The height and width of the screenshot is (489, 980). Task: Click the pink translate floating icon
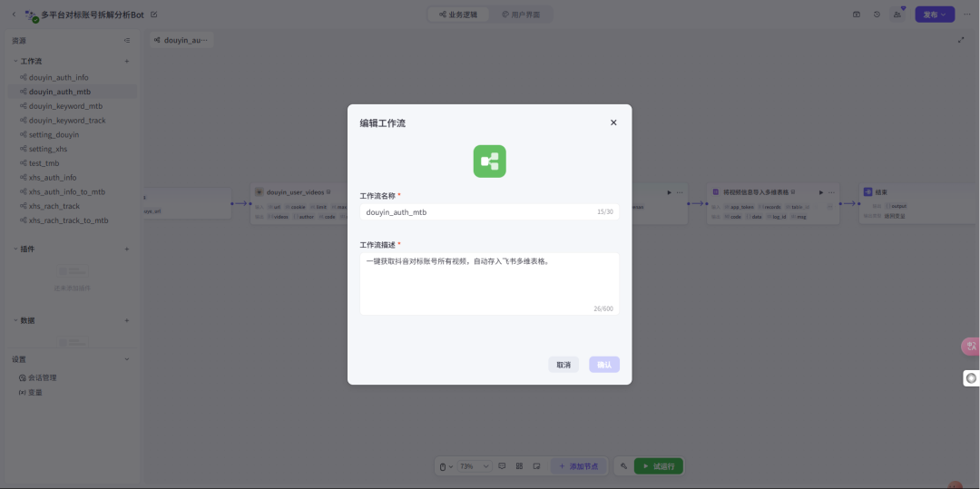tap(971, 346)
